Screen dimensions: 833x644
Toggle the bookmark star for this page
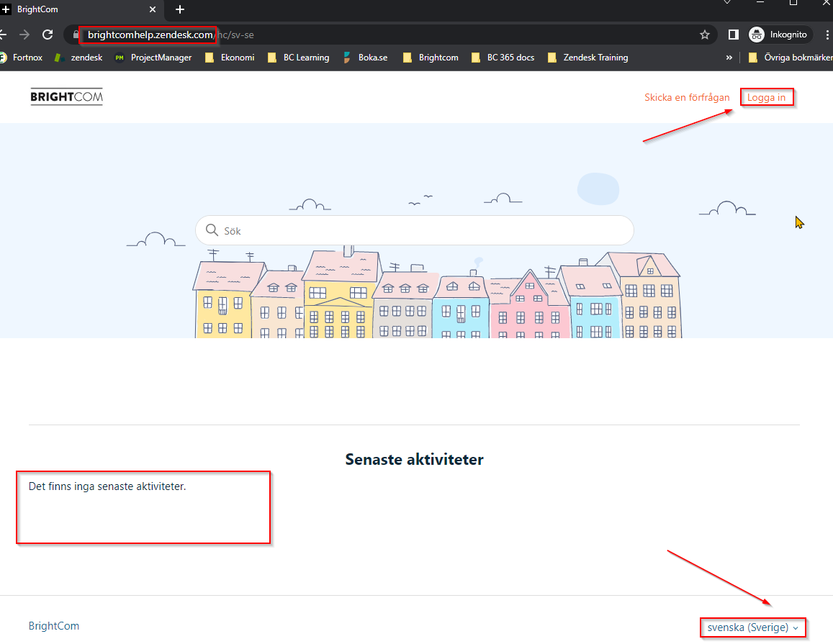(704, 34)
